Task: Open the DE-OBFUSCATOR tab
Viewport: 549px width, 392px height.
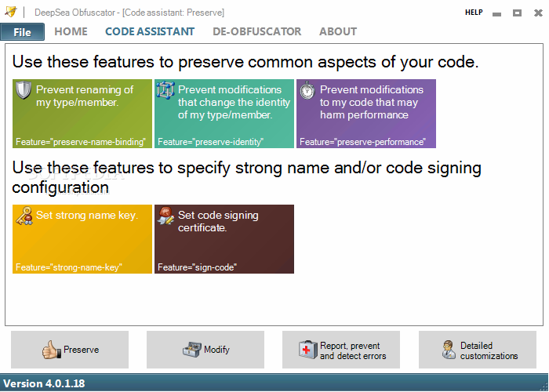Action: click(256, 31)
